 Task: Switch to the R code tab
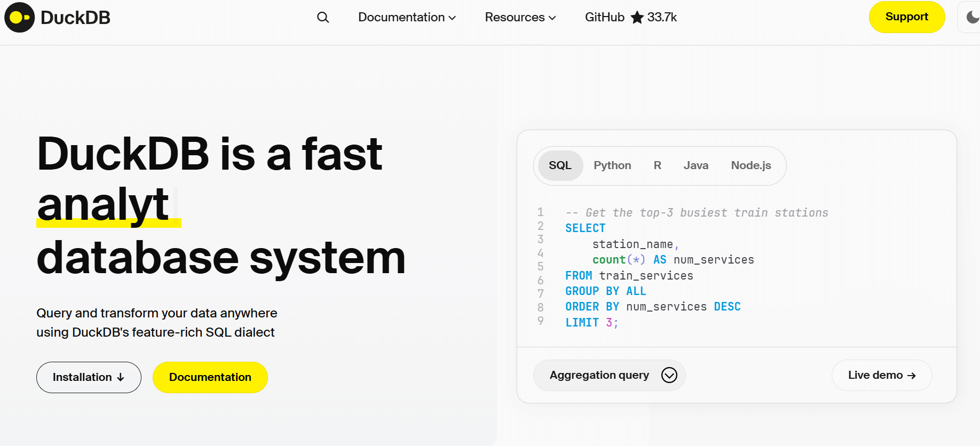[x=657, y=166]
